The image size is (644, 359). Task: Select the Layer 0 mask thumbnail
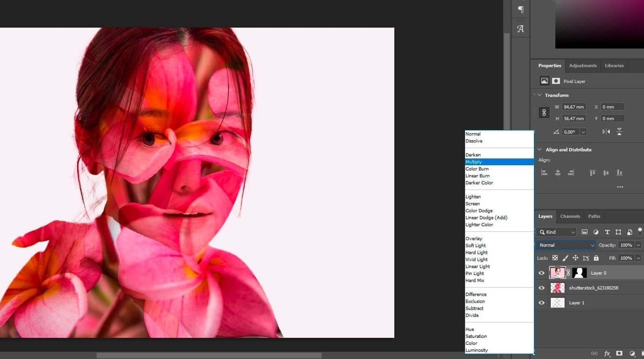point(579,273)
